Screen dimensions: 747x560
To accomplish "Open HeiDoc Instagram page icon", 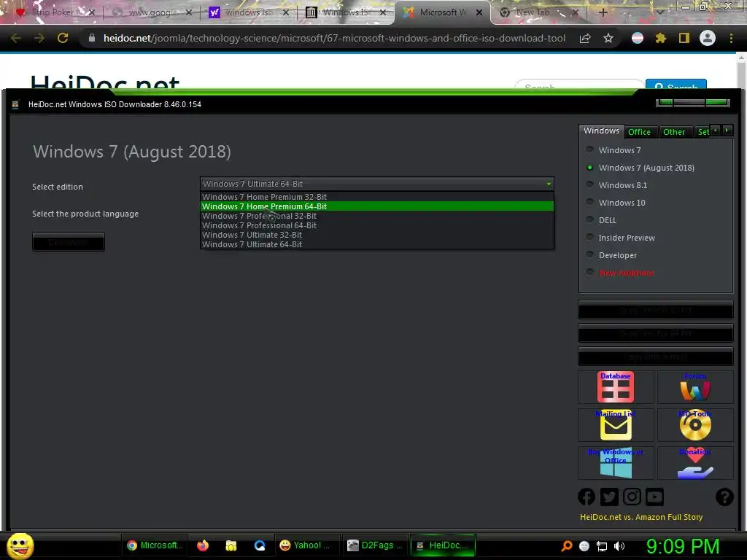I will pyautogui.click(x=632, y=497).
